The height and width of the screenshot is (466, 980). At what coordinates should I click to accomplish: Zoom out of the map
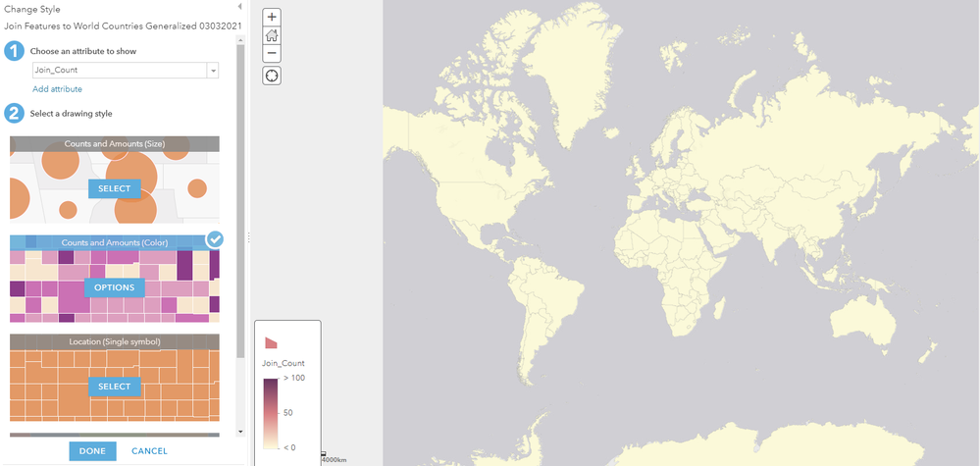(272, 53)
